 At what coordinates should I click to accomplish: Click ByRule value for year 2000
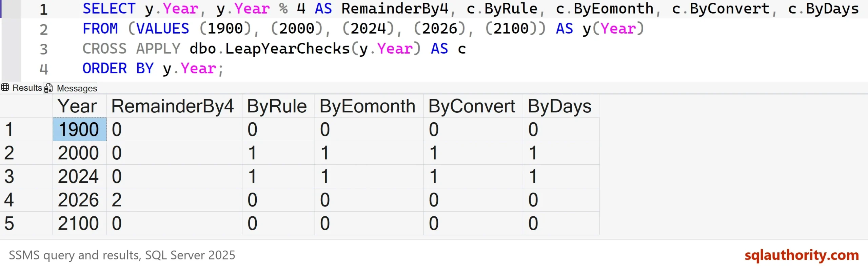click(x=278, y=153)
